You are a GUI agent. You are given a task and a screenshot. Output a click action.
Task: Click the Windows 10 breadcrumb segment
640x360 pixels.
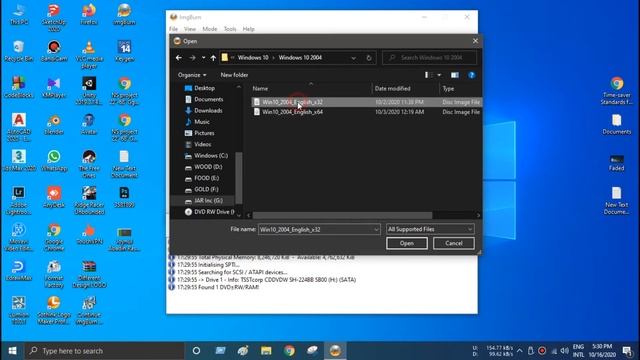(x=253, y=58)
